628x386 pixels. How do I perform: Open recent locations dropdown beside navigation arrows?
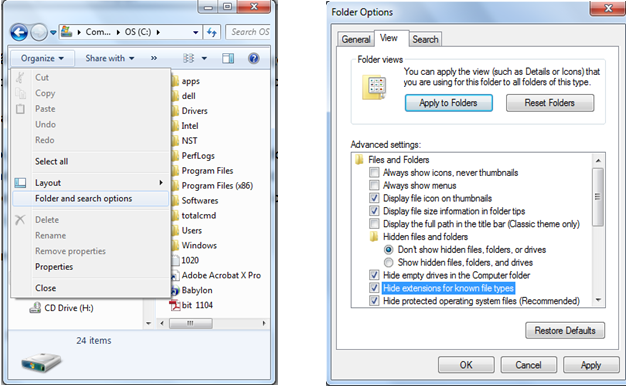53,33
